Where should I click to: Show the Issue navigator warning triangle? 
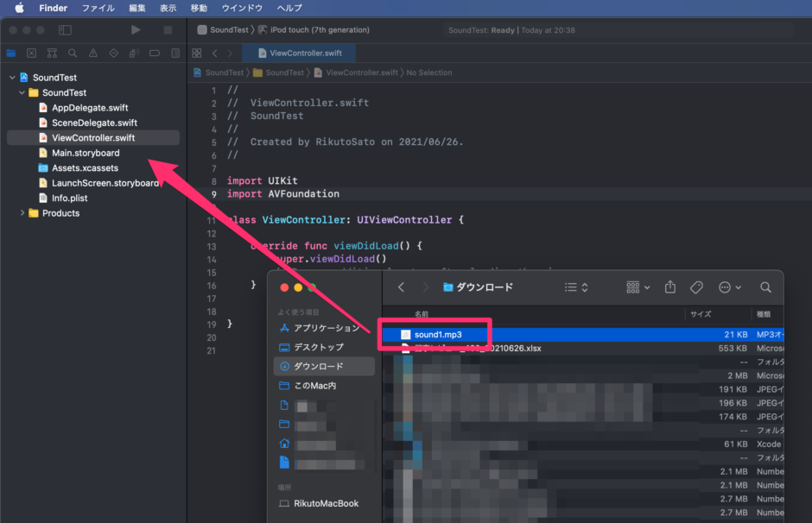(x=92, y=53)
